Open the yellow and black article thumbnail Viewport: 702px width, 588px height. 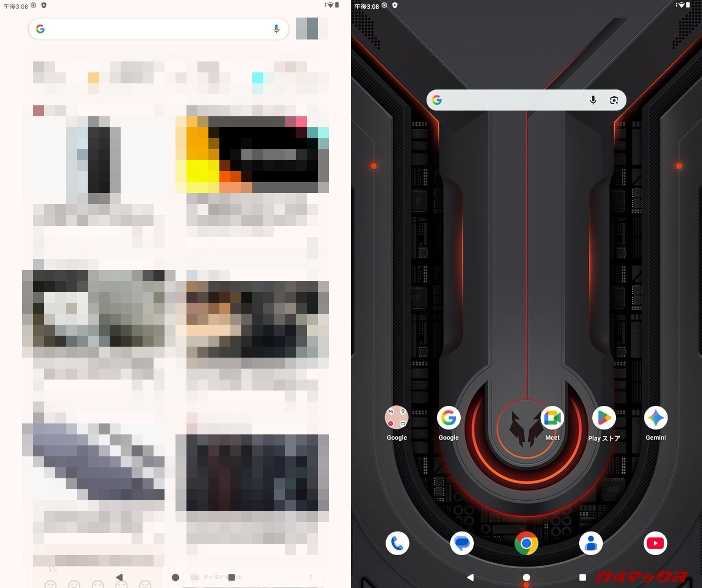click(x=252, y=154)
